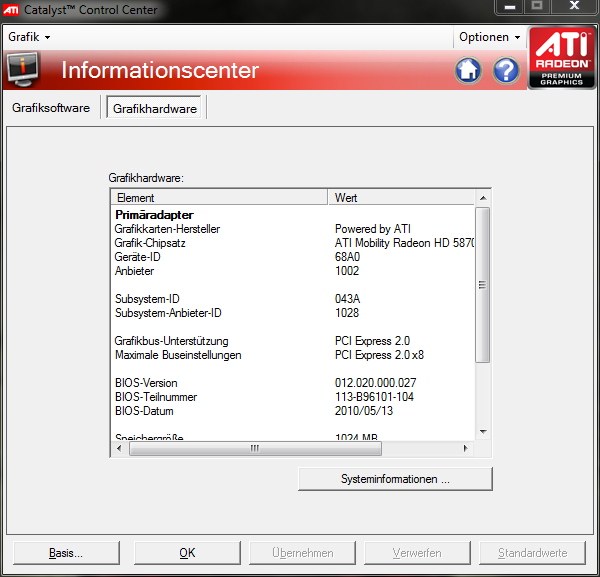The height and width of the screenshot is (577, 600).
Task: Click the value 113-B96101-104
Action: point(374,397)
